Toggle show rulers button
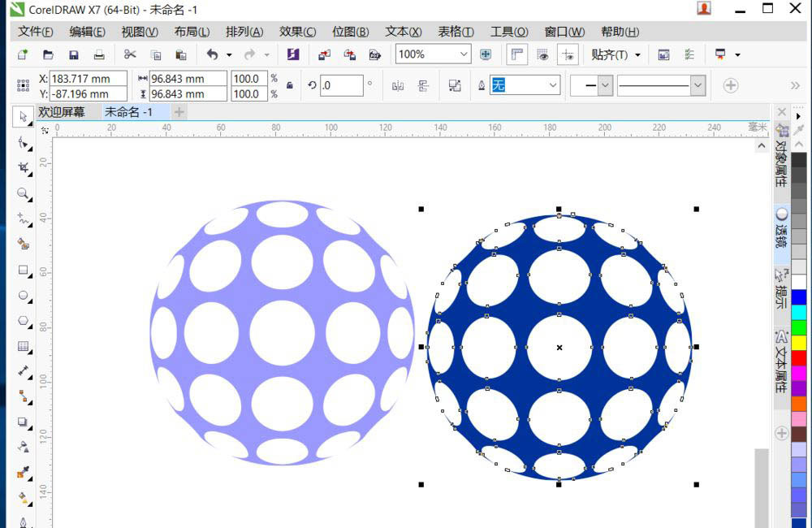This screenshot has width=812, height=528. [x=516, y=54]
